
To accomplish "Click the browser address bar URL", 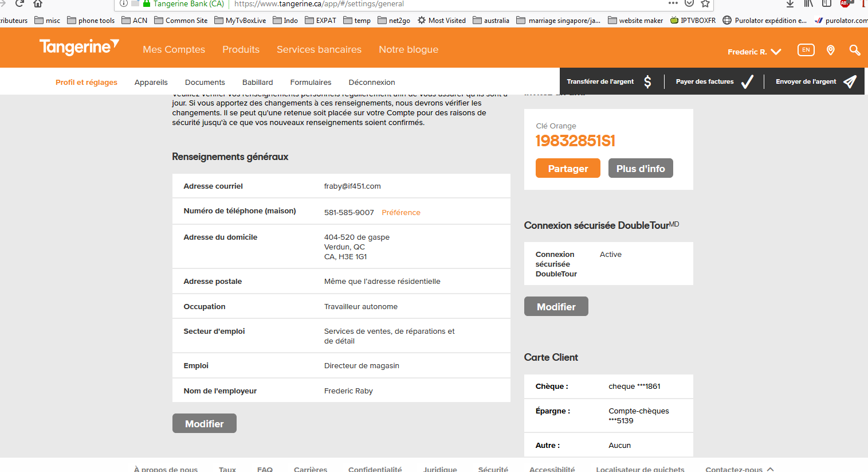I will [319, 3].
